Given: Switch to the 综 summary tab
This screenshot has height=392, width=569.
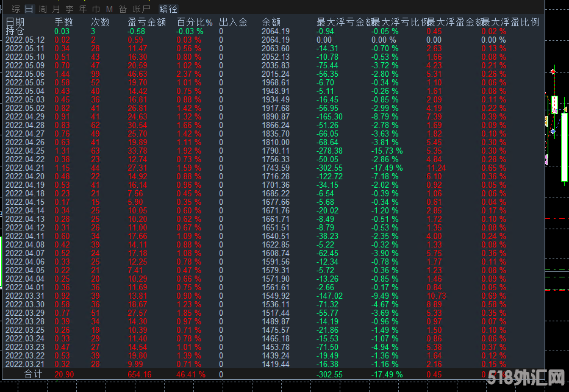Looking at the screenshot, I should [16, 9].
